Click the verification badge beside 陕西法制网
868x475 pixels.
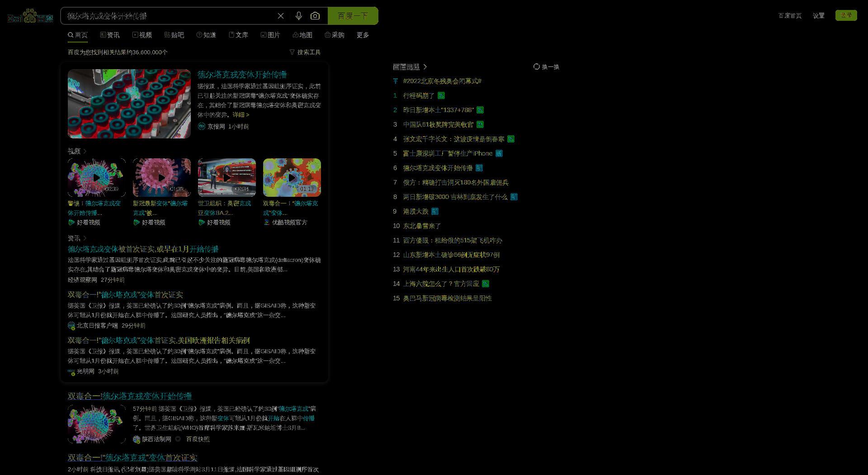coord(178,439)
